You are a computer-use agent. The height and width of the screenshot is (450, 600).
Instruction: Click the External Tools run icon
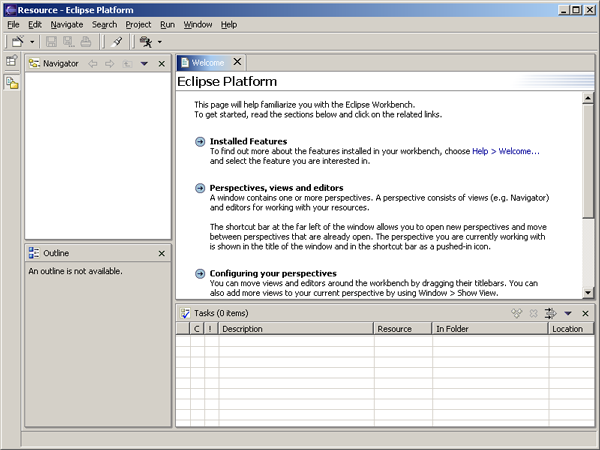[x=146, y=42]
